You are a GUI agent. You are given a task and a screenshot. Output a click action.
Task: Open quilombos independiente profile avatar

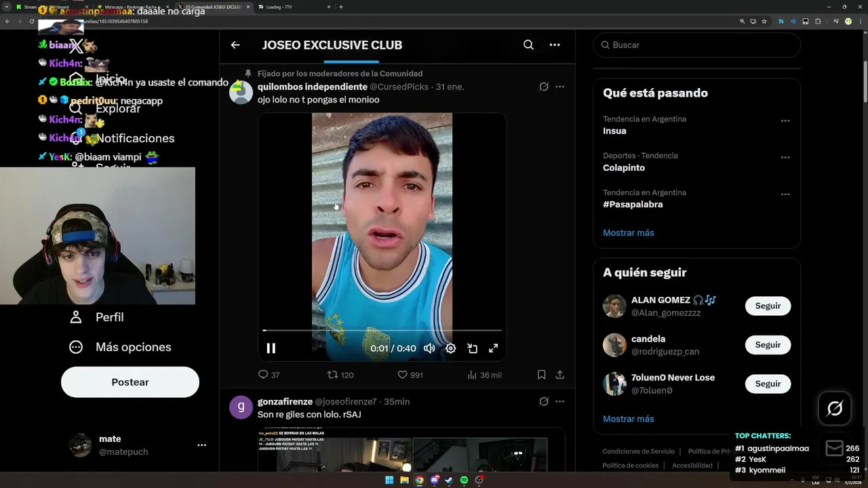(241, 92)
